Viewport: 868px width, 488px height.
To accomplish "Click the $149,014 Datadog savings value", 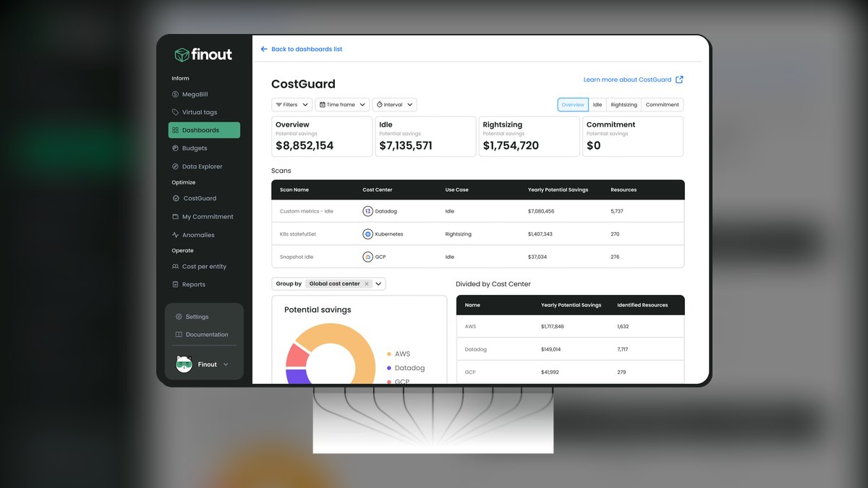I will [550, 349].
